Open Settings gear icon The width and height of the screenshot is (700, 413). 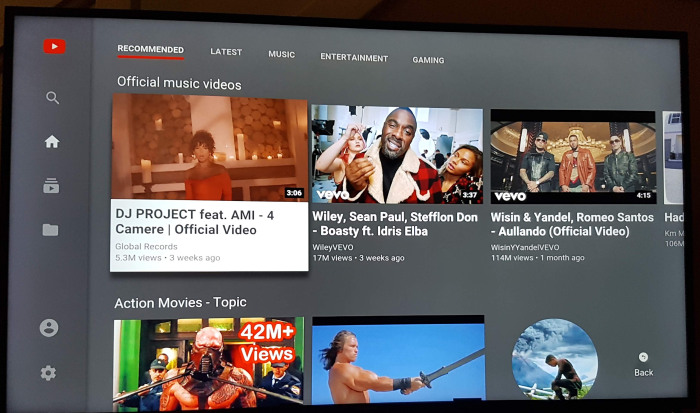[x=48, y=372]
